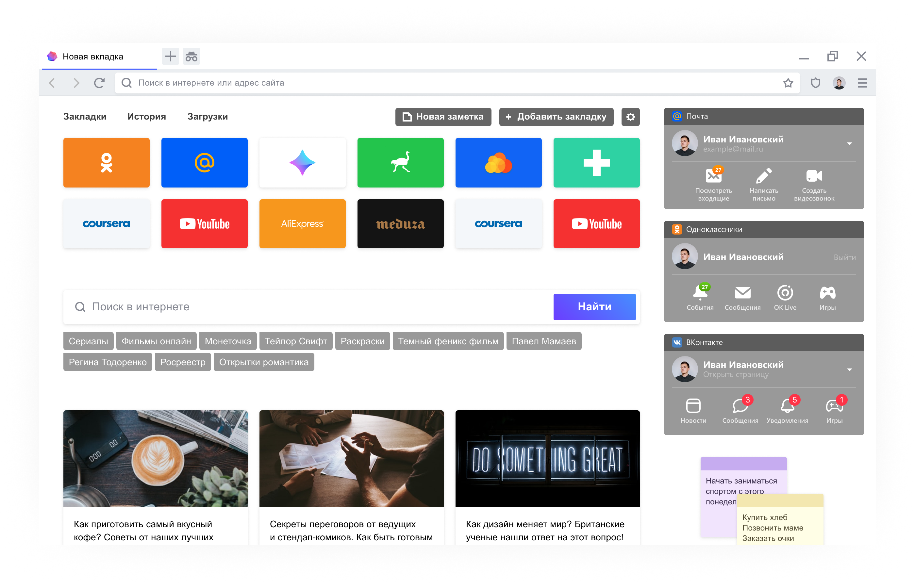Click the Найти search button
This screenshot has width=915, height=588.
click(594, 307)
